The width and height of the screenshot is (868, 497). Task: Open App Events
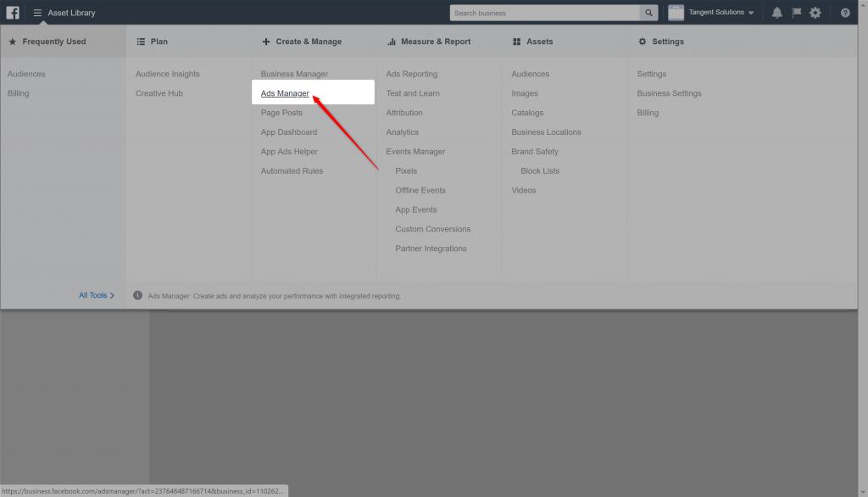point(415,209)
